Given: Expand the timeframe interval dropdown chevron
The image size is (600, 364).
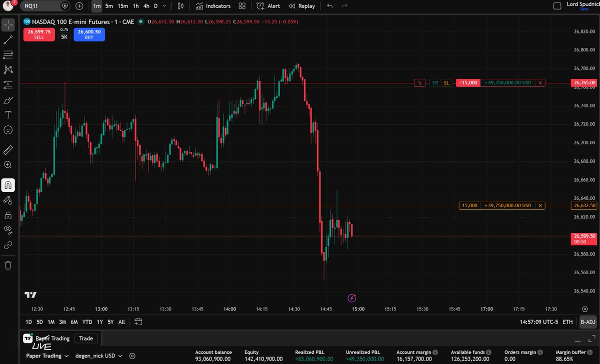Looking at the screenshot, I should (x=164, y=6).
